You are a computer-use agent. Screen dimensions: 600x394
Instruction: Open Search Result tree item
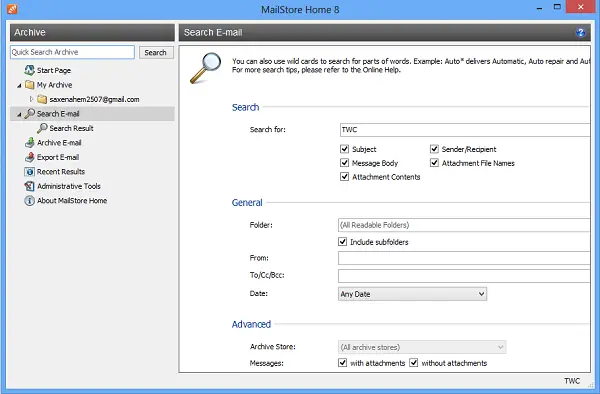pos(71,128)
